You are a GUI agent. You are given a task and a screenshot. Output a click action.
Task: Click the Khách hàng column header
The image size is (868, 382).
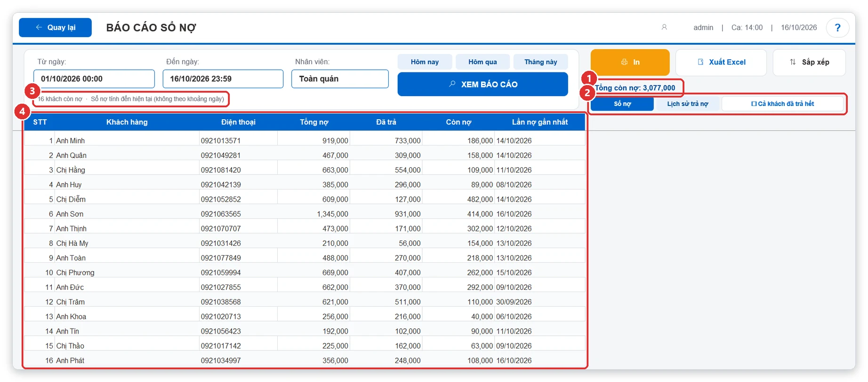tap(127, 122)
